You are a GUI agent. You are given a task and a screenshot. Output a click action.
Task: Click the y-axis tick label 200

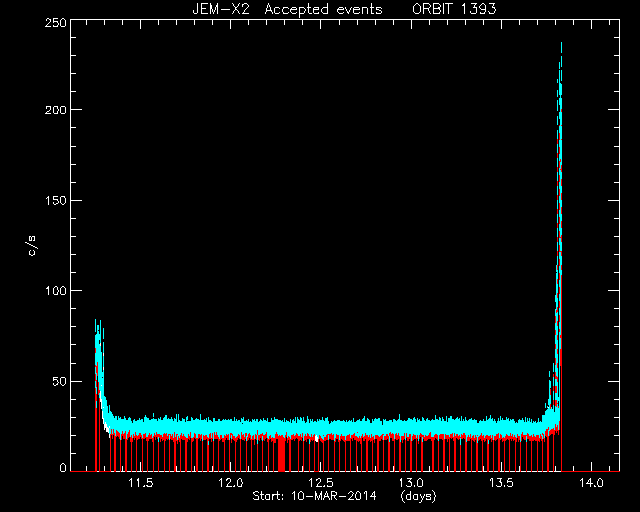tap(55, 110)
